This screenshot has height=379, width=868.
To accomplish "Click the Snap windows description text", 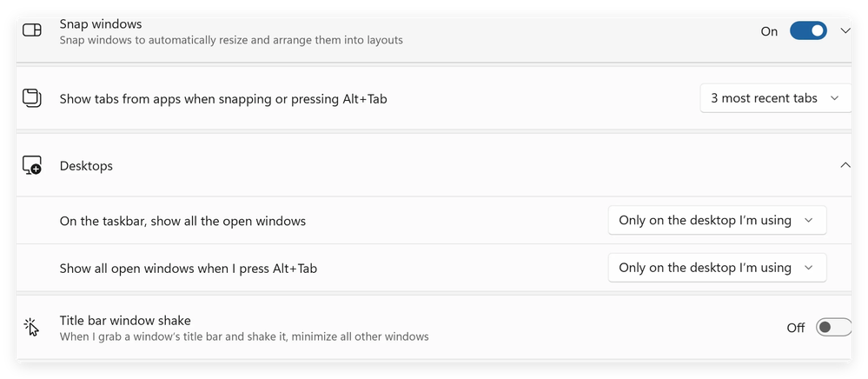I will point(231,40).
